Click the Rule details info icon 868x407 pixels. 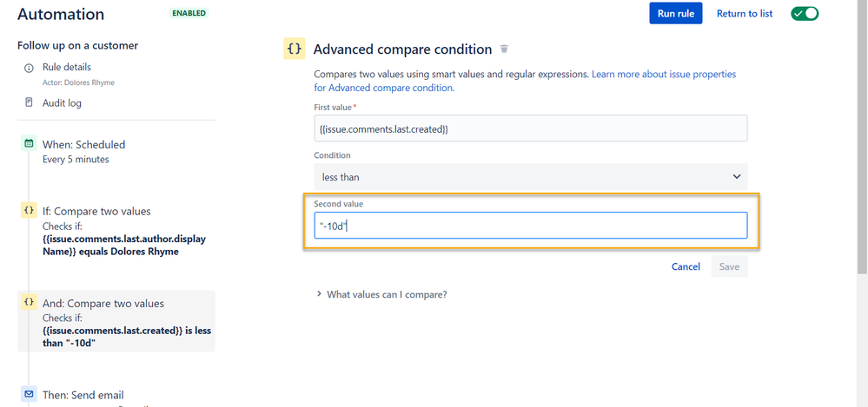(29, 68)
